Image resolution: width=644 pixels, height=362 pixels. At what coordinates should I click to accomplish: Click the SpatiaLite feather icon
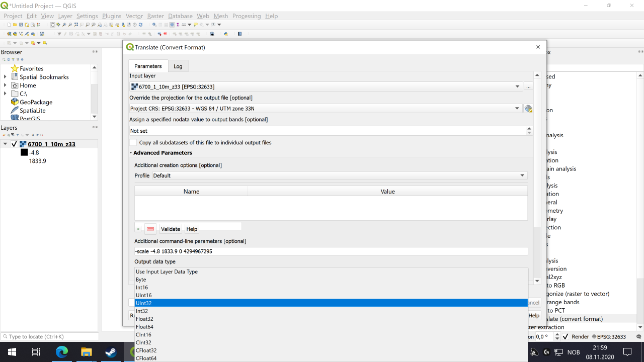pyautogui.click(x=15, y=110)
